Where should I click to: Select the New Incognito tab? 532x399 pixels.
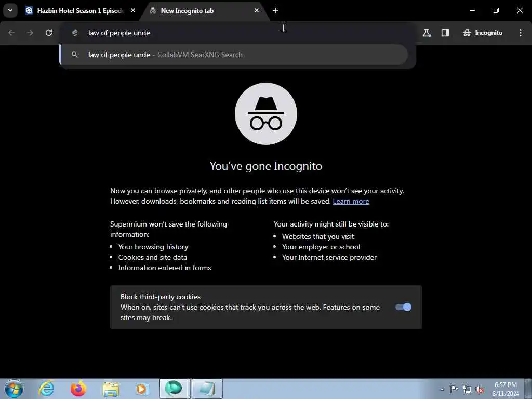(204, 11)
